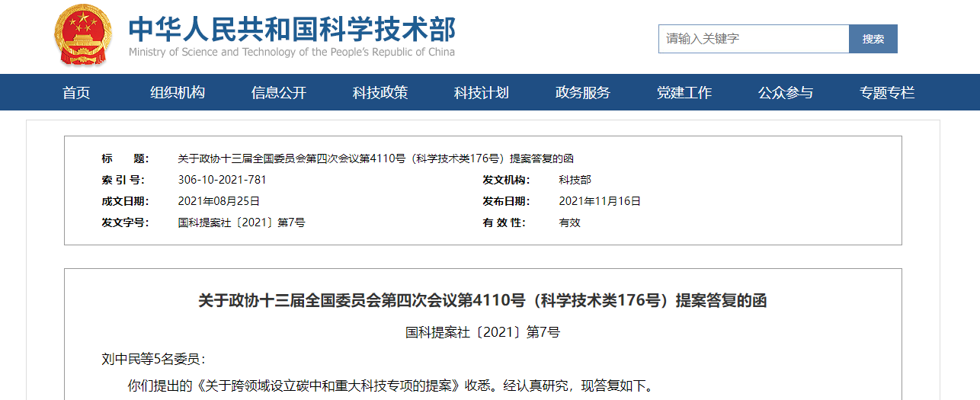Screen dimensions: 980x400
Task: Click the 发文机构 value 科技部
Action: click(575, 180)
